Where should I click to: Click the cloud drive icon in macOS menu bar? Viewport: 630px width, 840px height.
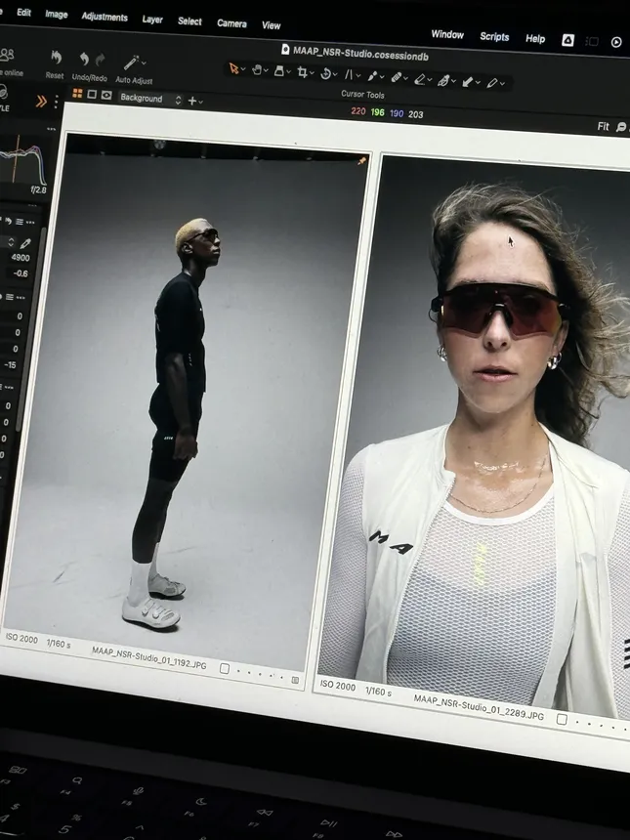point(567,40)
